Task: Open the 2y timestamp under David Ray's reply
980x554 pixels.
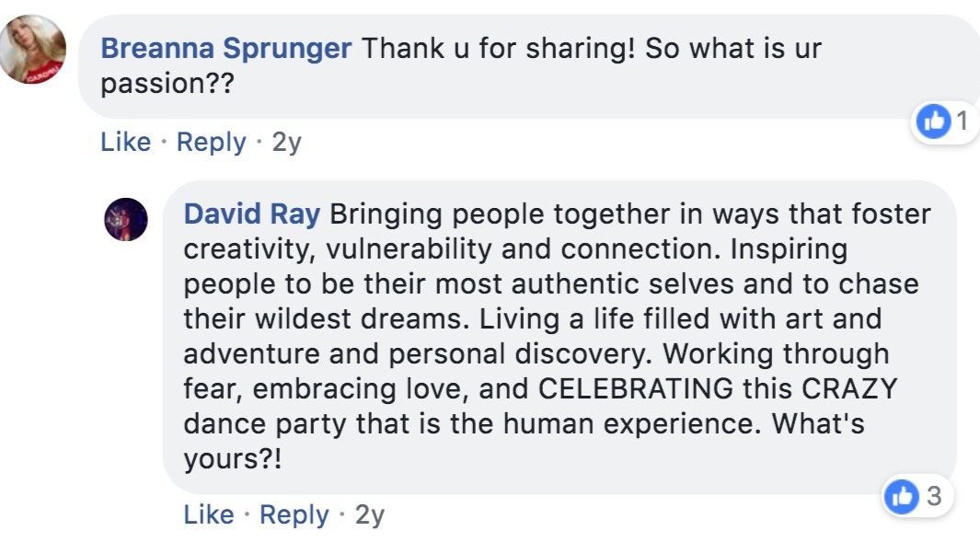Action: coord(370,514)
